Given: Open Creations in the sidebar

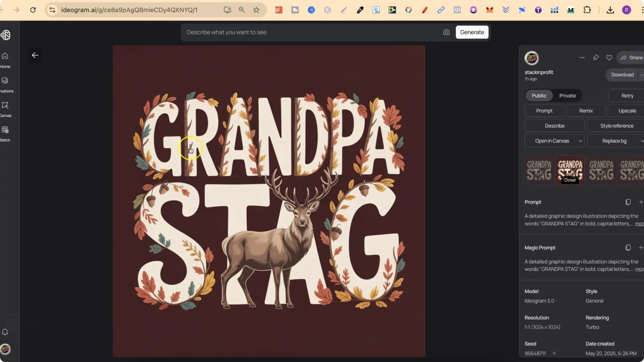Looking at the screenshot, I should tap(5, 84).
